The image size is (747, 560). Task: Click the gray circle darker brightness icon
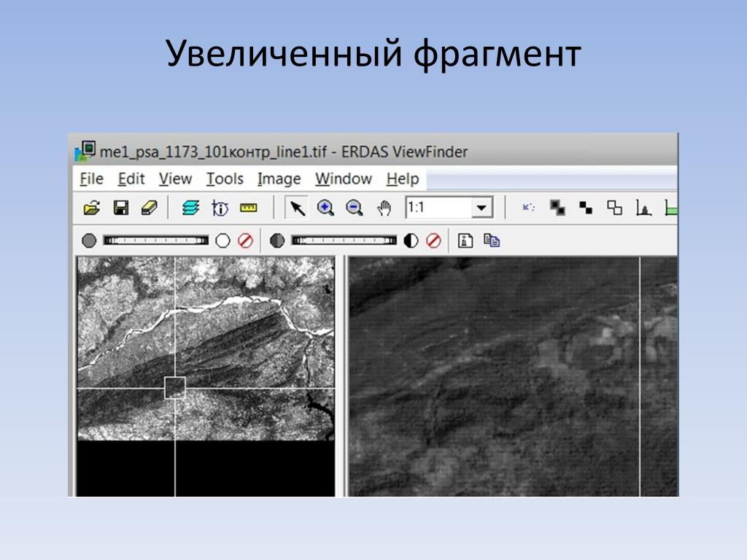coord(88,241)
